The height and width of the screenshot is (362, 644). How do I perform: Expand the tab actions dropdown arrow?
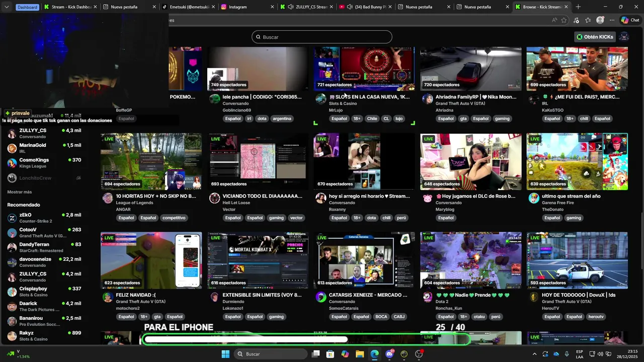point(7,7)
